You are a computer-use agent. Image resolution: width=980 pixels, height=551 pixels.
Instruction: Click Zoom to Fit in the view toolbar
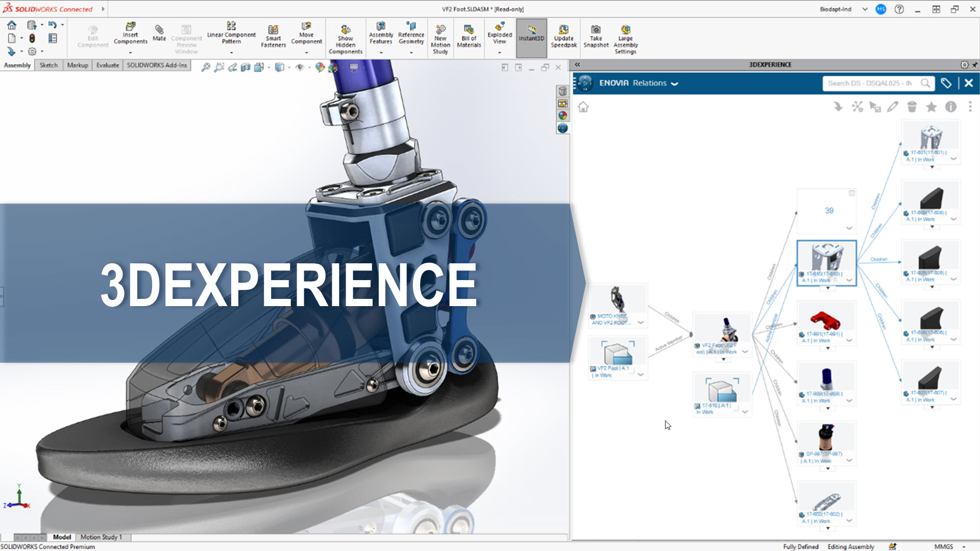pyautogui.click(x=206, y=66)
